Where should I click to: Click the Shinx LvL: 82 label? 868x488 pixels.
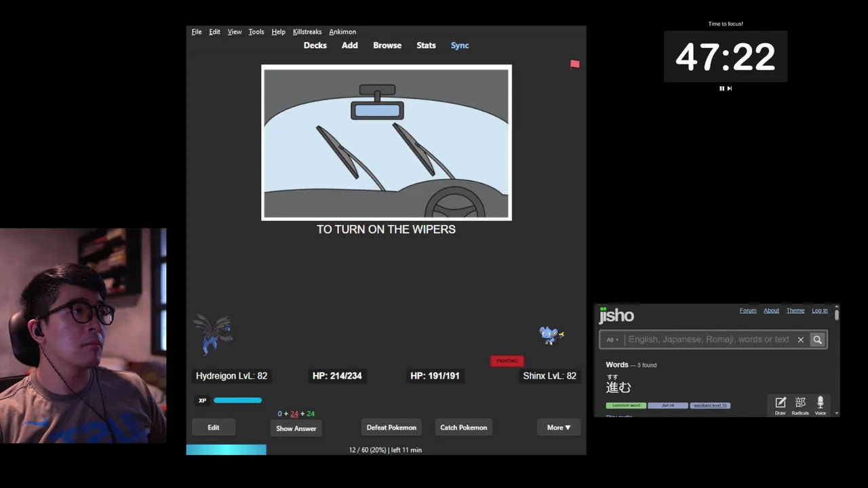coord(550,375)
